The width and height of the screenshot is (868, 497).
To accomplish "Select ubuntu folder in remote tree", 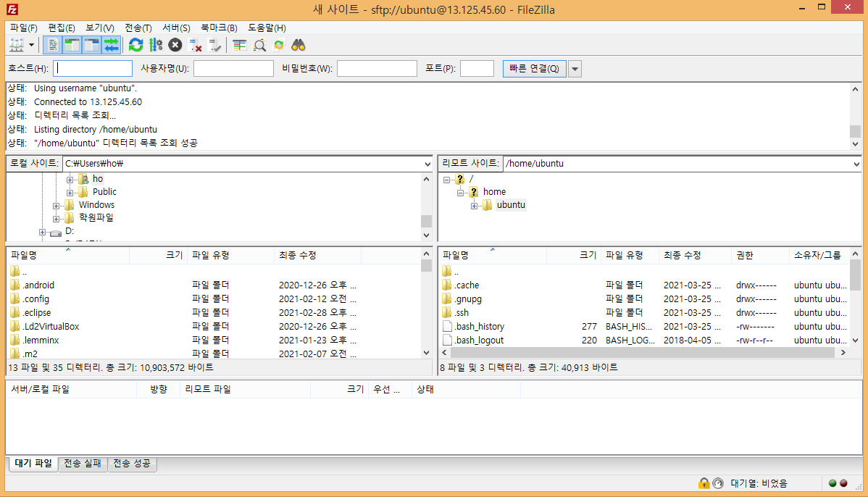I will tap(510, 205).
